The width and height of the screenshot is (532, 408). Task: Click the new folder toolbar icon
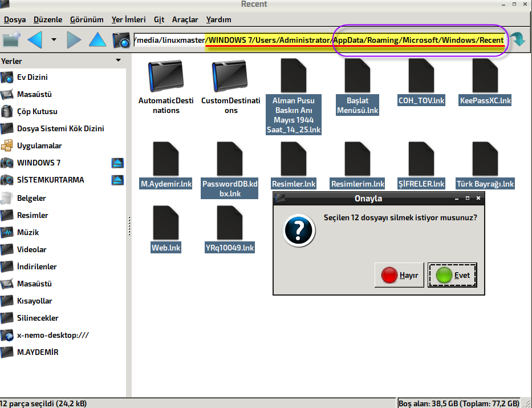11,40
